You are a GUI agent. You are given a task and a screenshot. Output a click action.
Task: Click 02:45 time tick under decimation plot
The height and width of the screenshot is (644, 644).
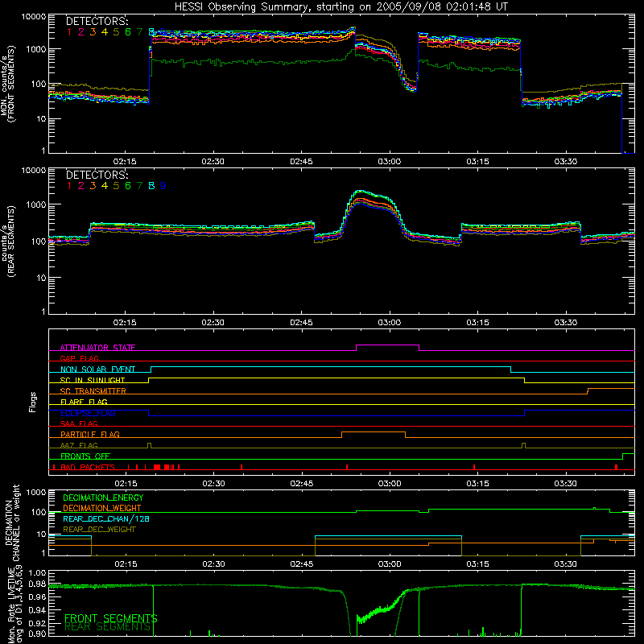[301, 564]
